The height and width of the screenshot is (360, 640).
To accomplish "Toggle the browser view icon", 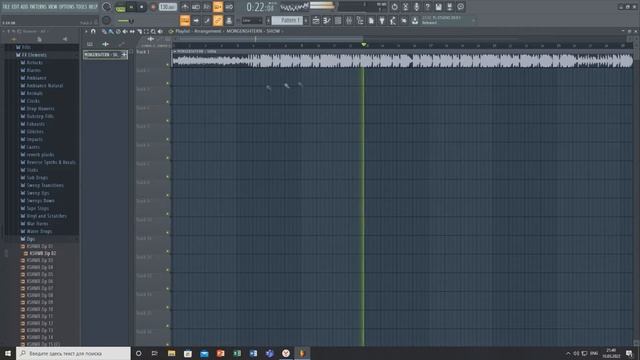I will pos(360,20).
